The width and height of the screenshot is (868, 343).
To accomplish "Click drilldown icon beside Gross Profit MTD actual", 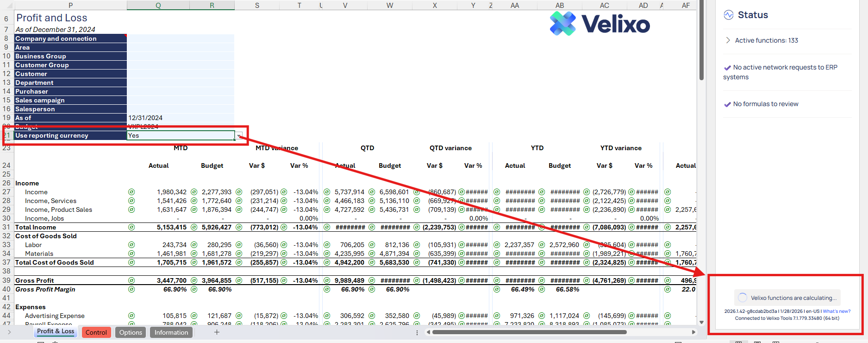I will point(131,280).
